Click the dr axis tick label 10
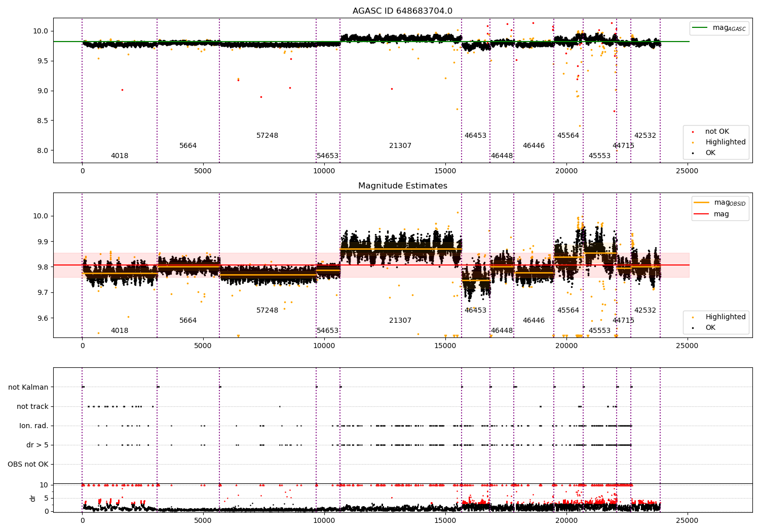Viewport: 760px width, 532px height. pos(44,485)
